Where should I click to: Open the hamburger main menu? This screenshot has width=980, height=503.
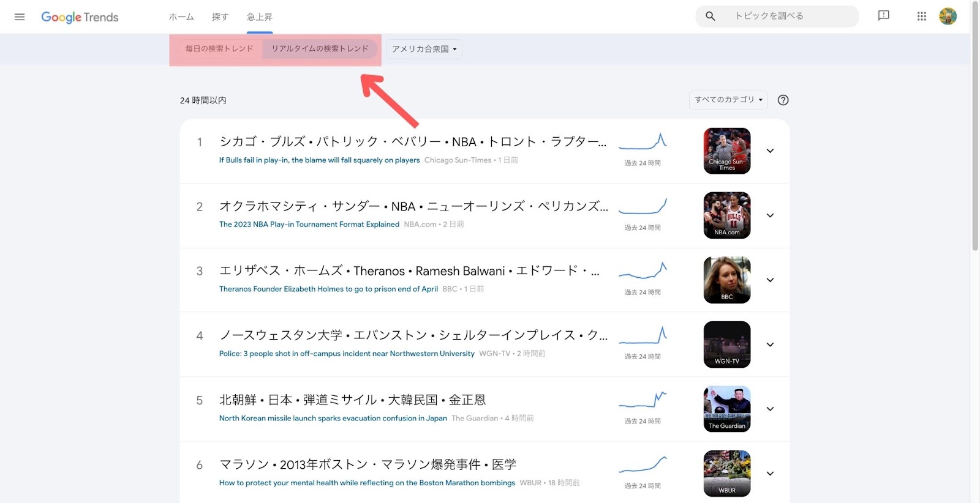click(x=20, y=17)
